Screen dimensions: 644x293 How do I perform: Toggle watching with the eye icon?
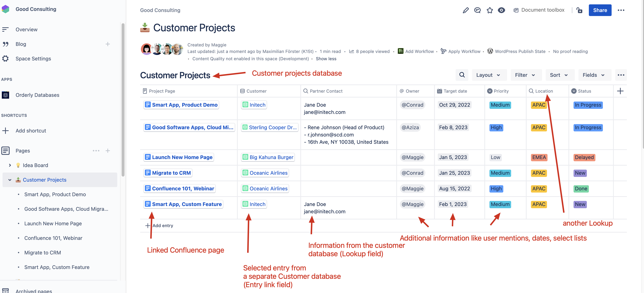pyautogui.click(x=501, y=10)
